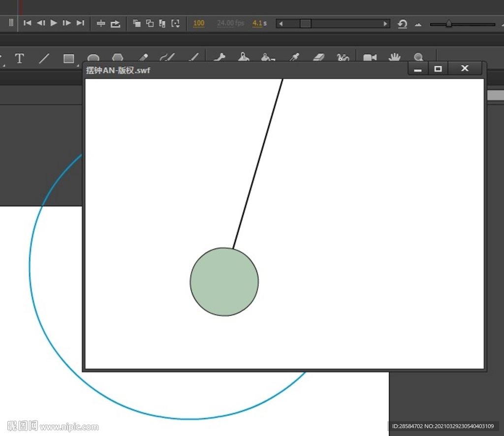This screenshot has width=504, height=436.
Task: Toggle the loop playback button
Action: click(x=115, y=23)
